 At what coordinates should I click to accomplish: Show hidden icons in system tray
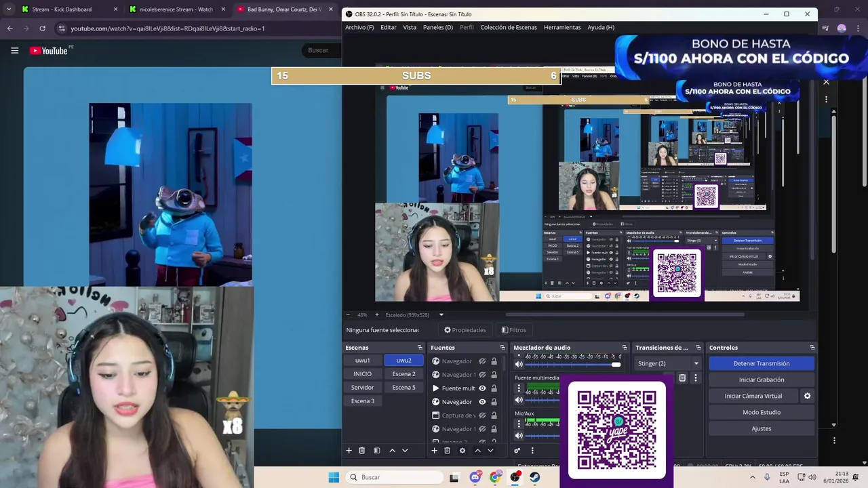[752, 477]
